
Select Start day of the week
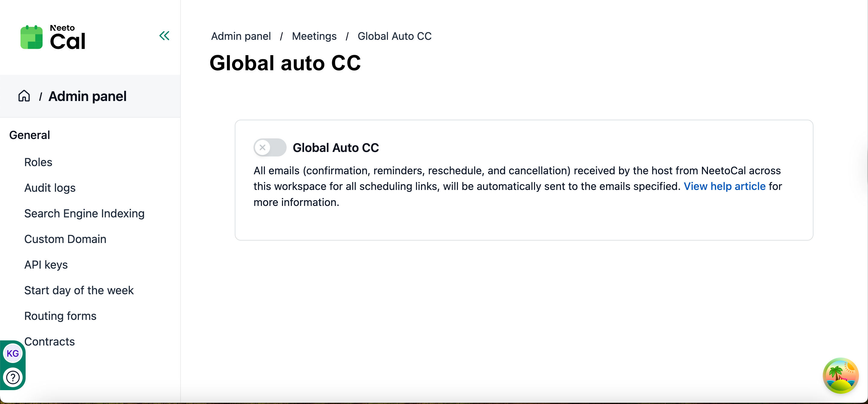[x=79, y=290]
